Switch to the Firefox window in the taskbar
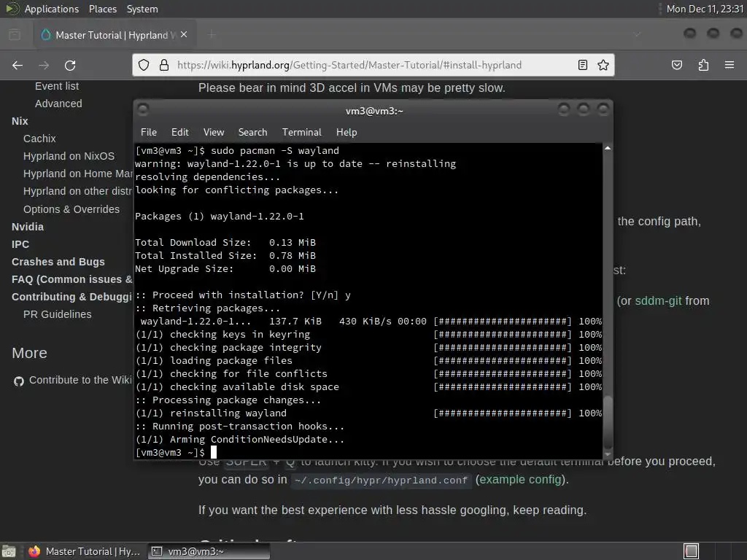The width and height of the screenshot is (747, 560). [85, 551]
